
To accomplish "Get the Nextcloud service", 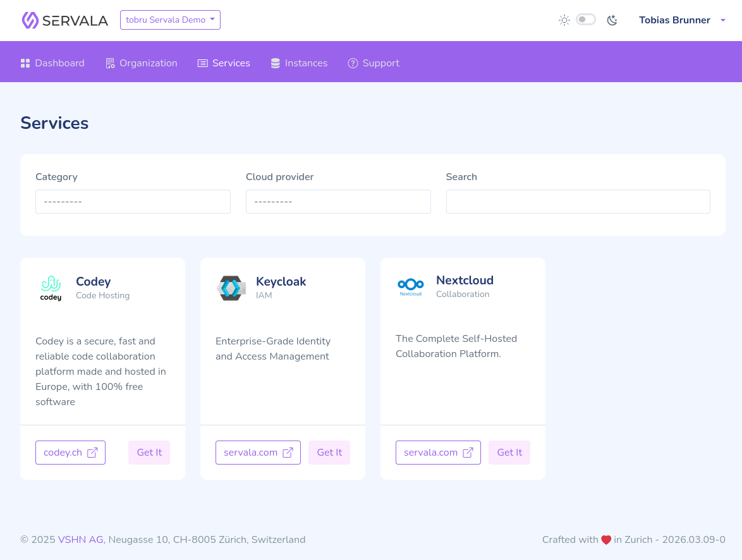I will click(x=509, y=453).
